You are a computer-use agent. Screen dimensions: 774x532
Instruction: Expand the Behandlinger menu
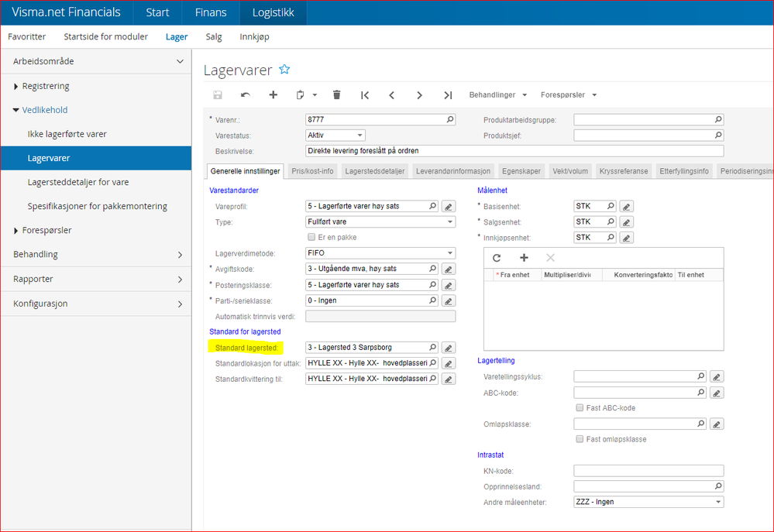tap(498, 95)
